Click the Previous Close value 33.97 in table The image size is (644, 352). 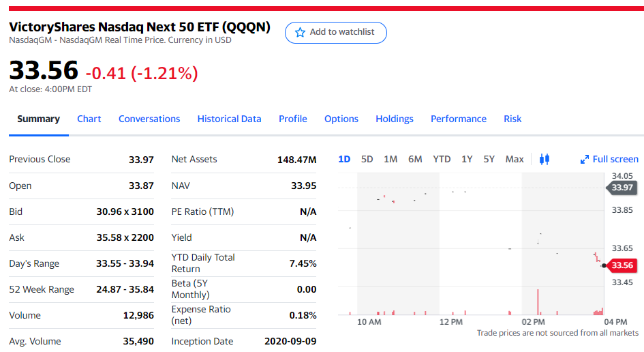pos(141,160)
